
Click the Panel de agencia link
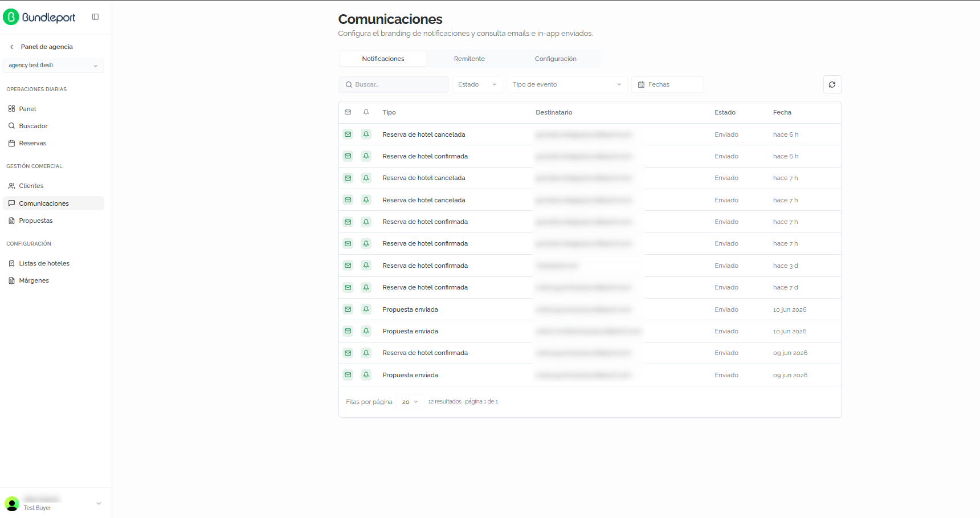pos(47,47)
